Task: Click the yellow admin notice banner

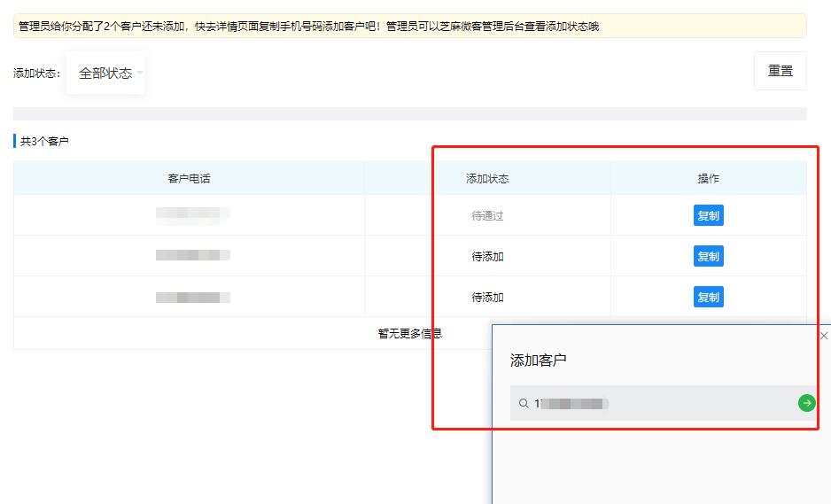Action: 409,26
